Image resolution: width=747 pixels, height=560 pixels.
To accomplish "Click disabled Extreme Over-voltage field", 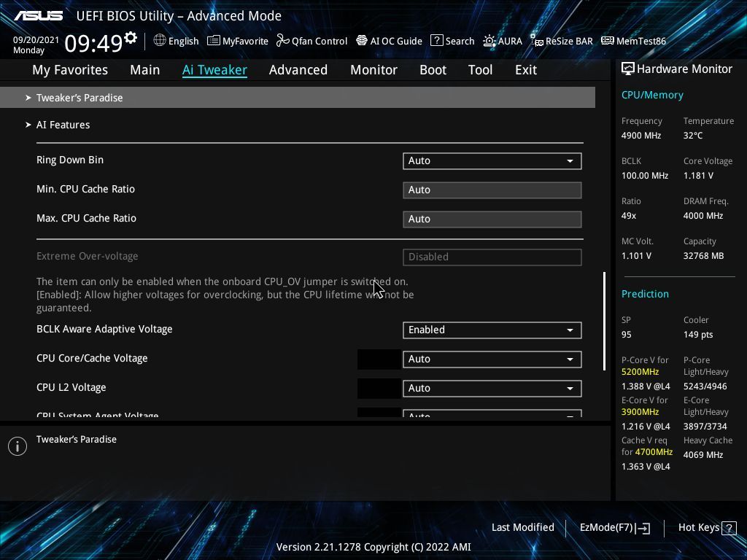I will click(492, 257).
